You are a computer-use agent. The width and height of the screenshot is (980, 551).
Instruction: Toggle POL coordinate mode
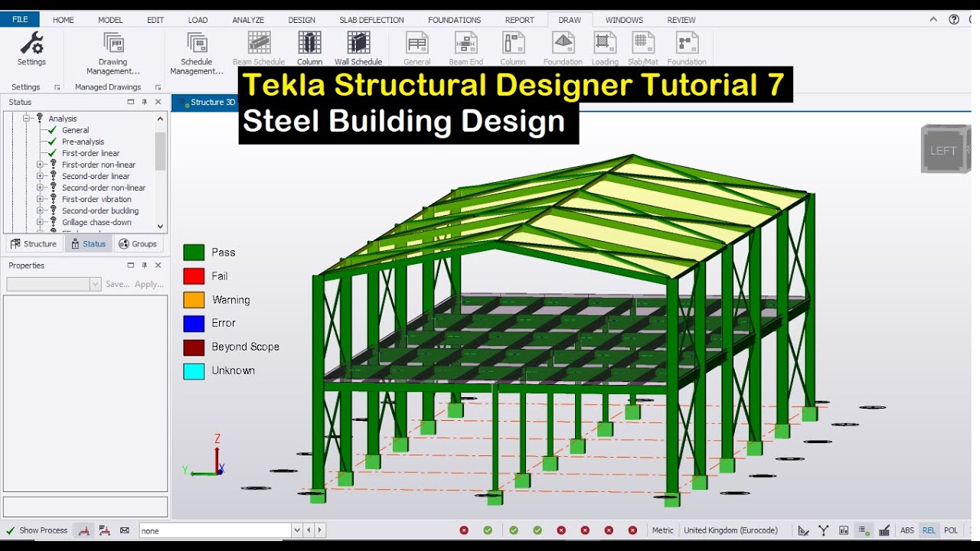click(x=951, y=530)
